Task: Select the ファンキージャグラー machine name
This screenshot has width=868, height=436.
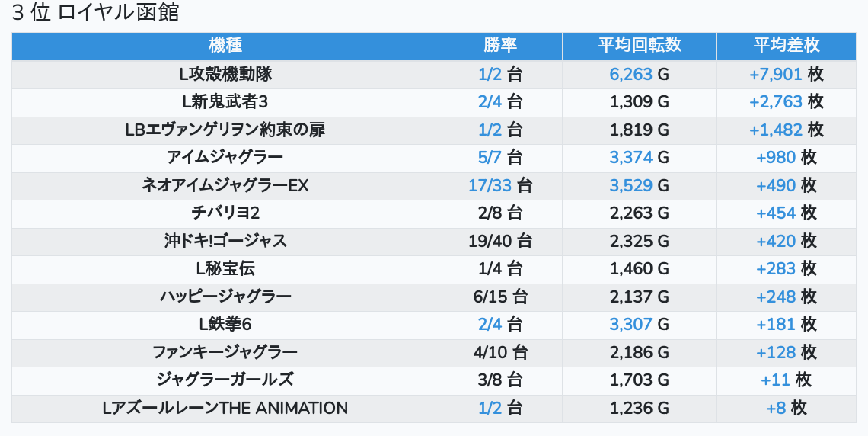Action: click(225, 352)
